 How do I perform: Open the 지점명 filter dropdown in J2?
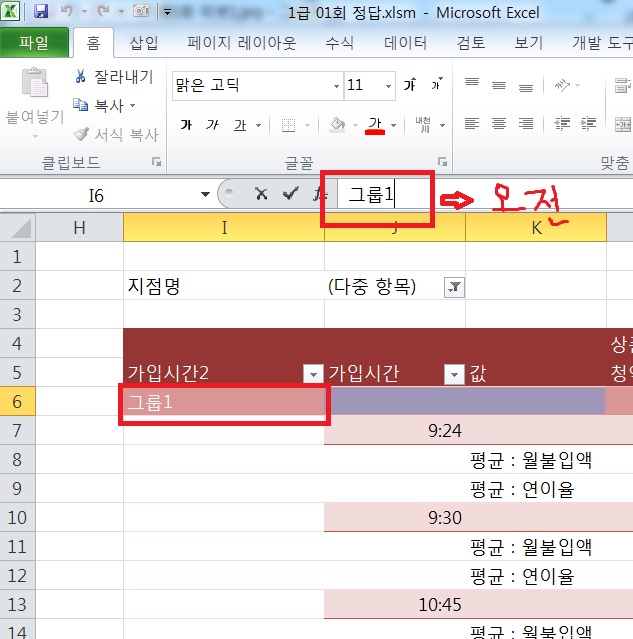(454, 287)
